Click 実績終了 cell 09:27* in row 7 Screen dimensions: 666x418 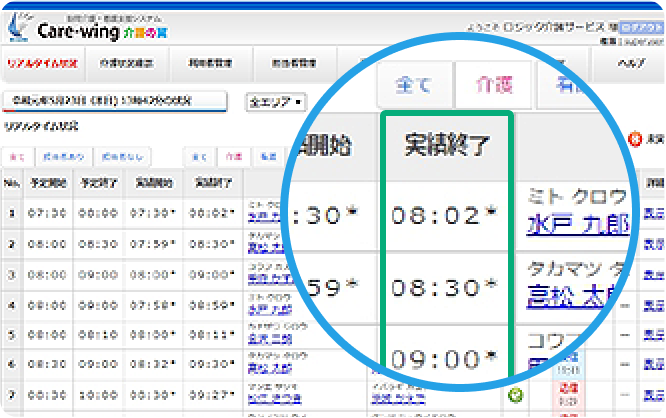[x=212, y=395]
